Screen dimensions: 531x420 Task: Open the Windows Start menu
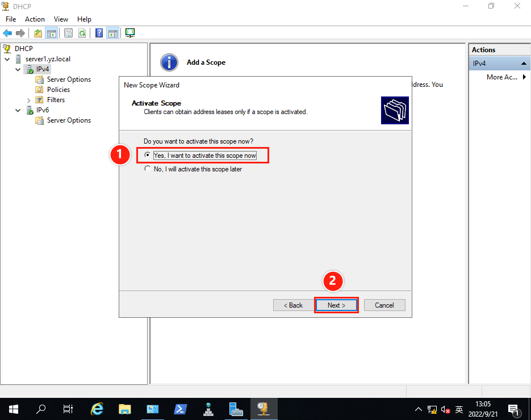click(13, 409)
